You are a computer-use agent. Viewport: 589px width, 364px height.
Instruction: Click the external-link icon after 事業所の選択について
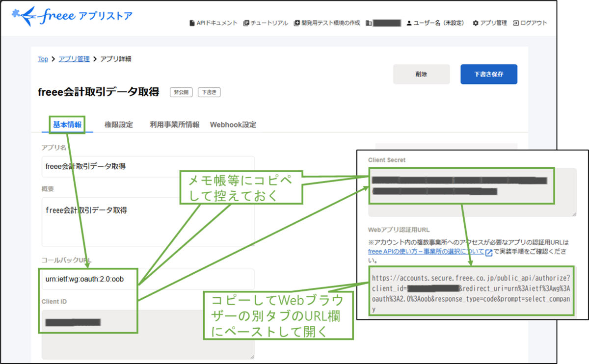coord(488,253)
